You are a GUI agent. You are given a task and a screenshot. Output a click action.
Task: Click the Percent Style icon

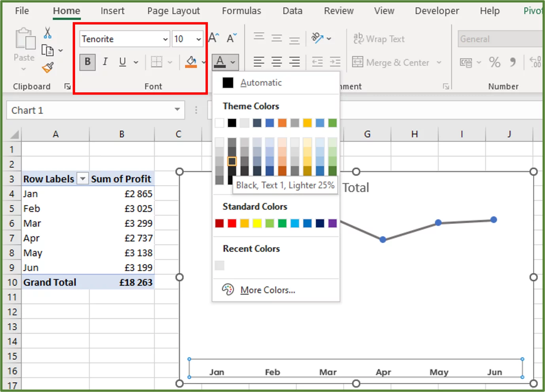[x=494, y=62]
